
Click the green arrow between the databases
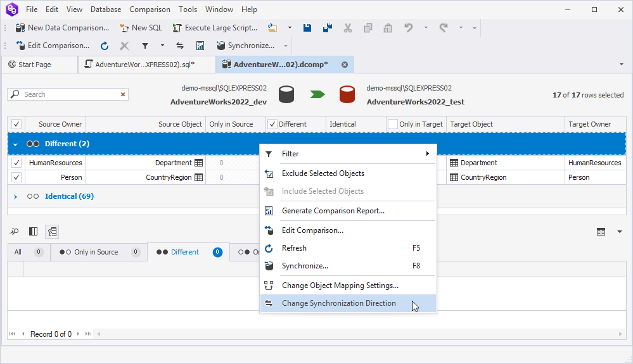click(x=317, y=94)
